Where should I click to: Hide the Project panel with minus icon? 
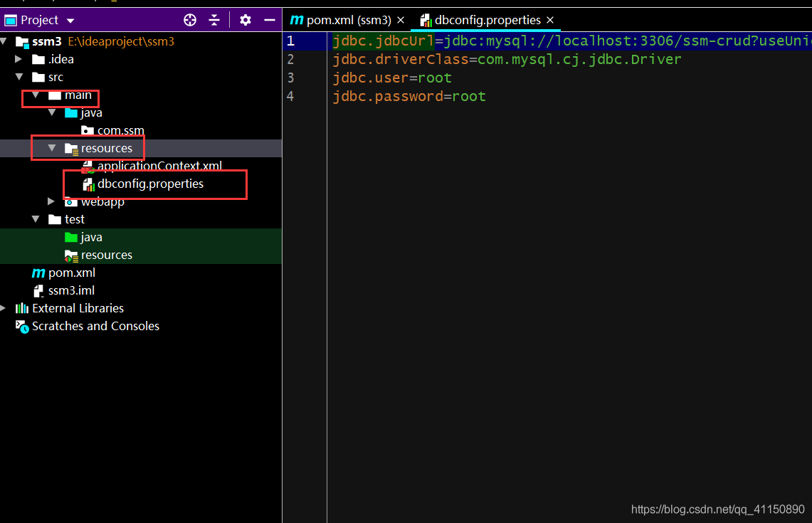pos(270,20)
